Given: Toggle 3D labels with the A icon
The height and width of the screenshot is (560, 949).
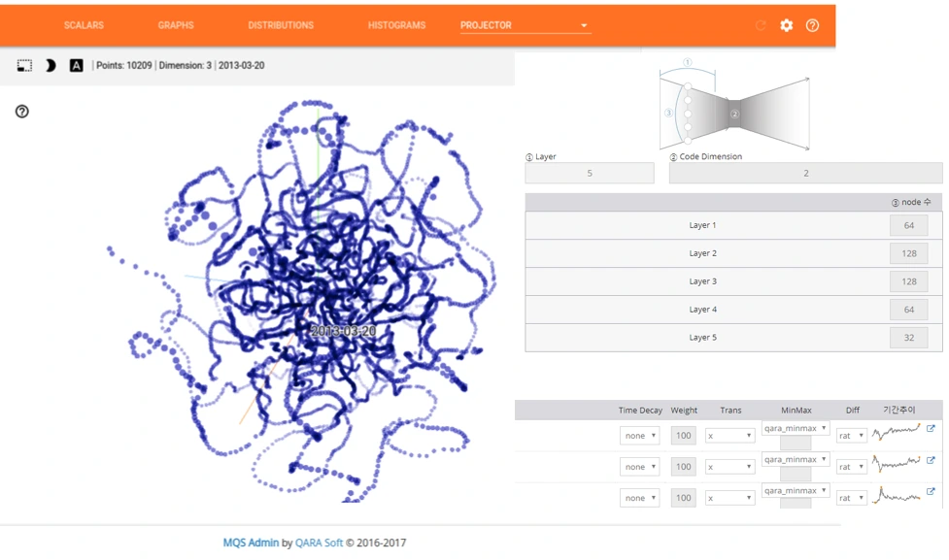Looking at the screenshot, I should point(77,65).
